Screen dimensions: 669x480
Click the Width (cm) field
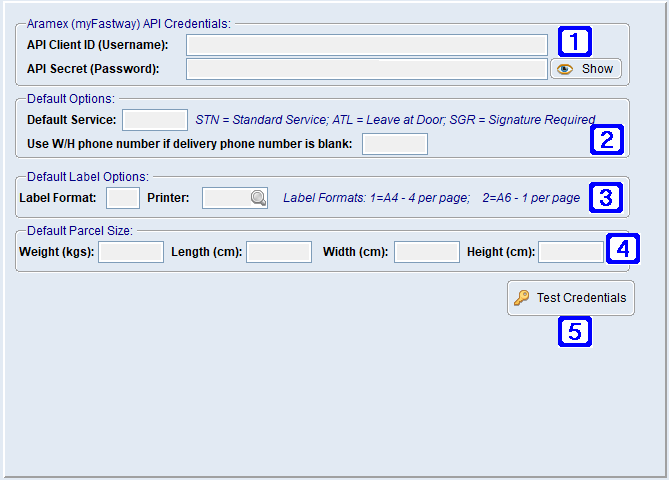(427, 252)
